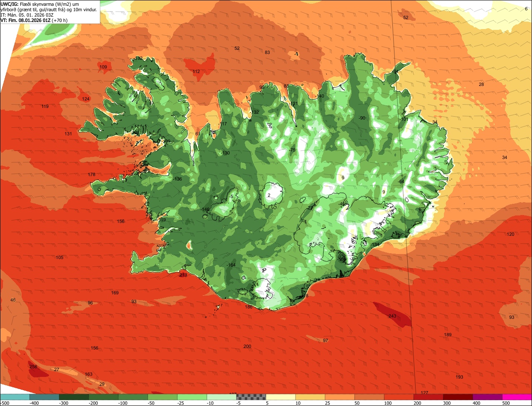Click the initial time text 'IT: Mán. 05. 01. 2026 03Z'
The width and height of the screenshot is (532, 406).
click(x=27, y=15)
